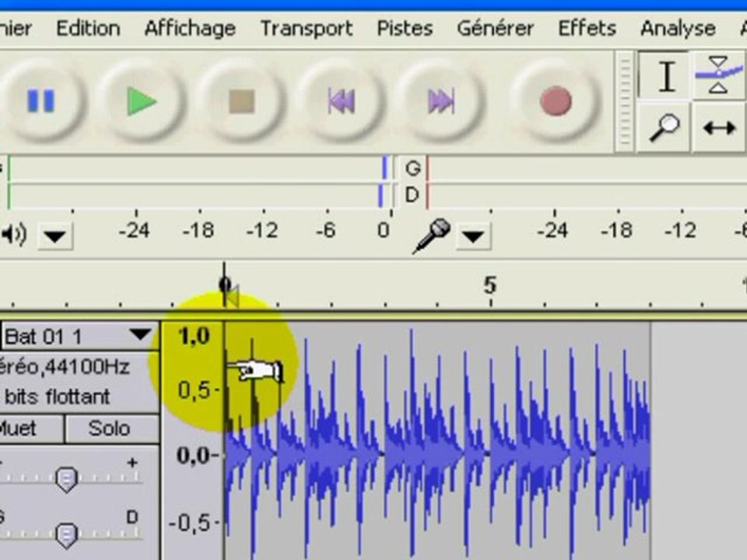Open the Analyse menu
The image size is (747, 560).
tap(678, 29)
